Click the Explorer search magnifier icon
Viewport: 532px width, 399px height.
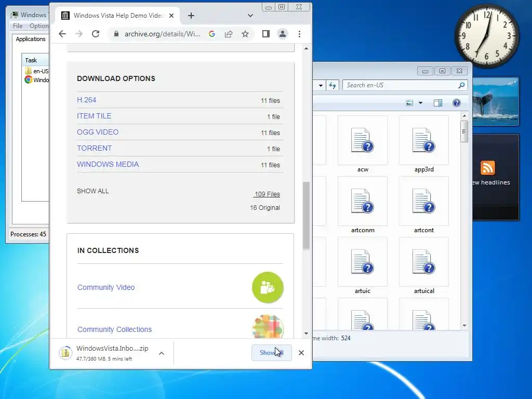click(461, 85)
